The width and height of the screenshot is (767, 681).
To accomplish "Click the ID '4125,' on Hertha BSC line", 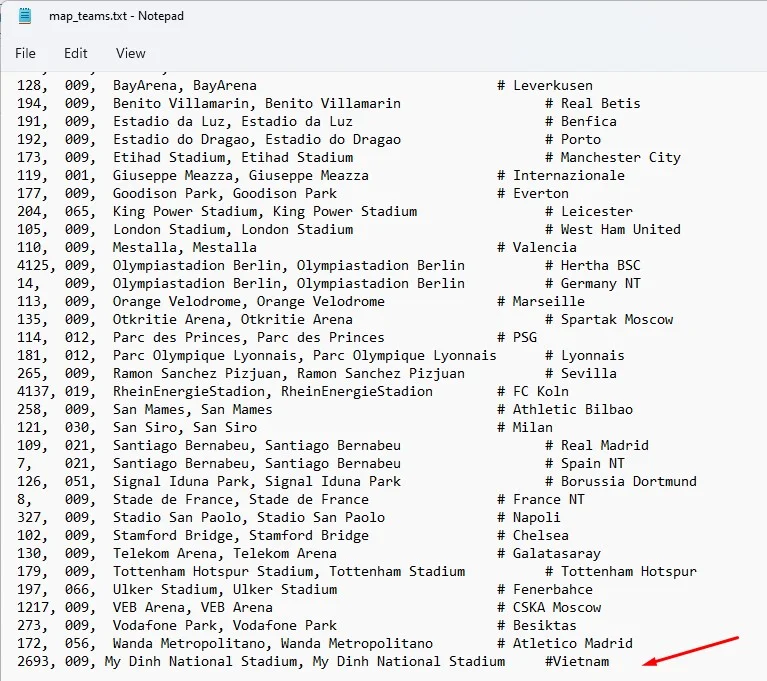I will [x=36, y=266].
